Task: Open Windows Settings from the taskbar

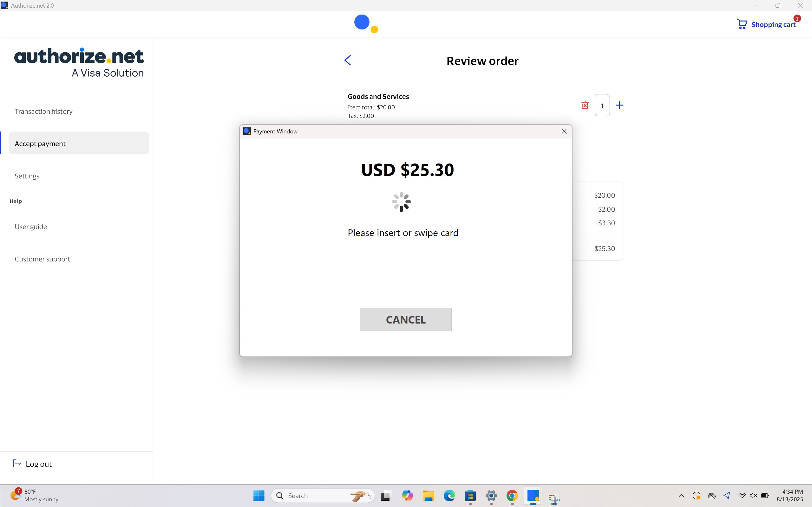Action: click(x=491, y=495)
